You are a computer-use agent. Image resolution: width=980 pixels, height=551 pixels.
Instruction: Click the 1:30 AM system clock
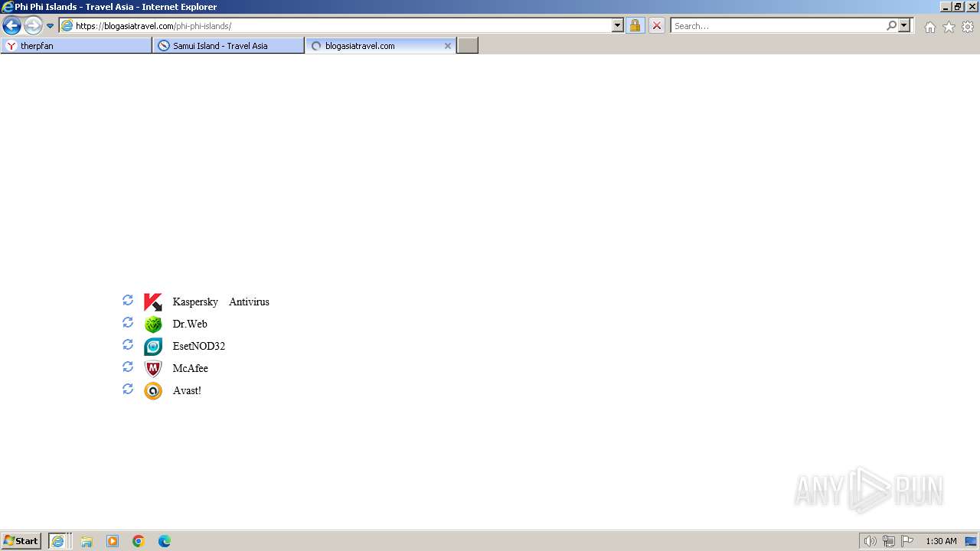(x=941, y=541)
